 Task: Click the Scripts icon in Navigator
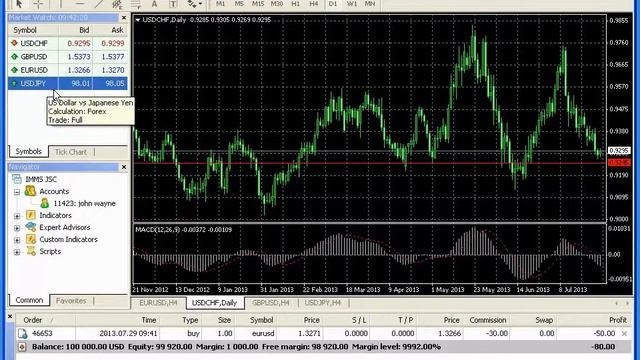tap(31, 251)
